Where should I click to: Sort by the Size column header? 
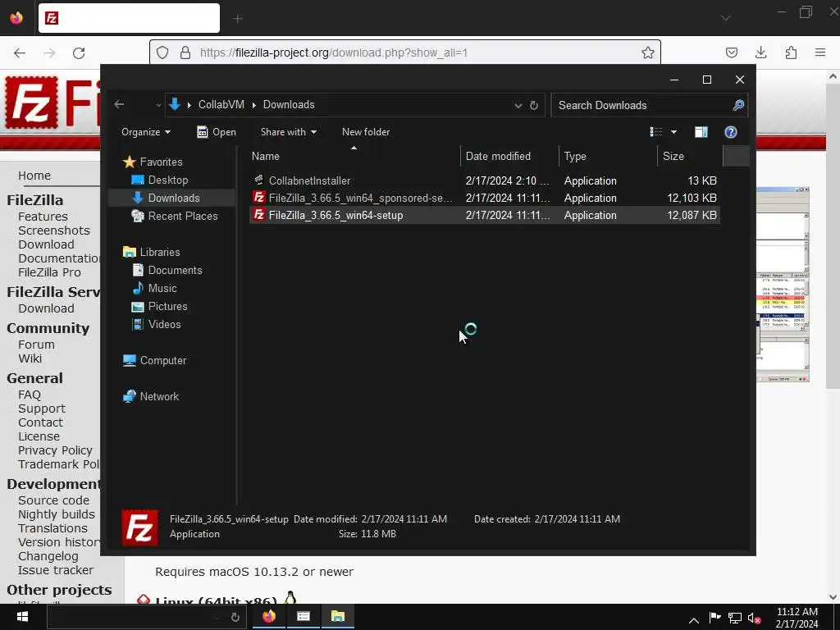(690, 156)
